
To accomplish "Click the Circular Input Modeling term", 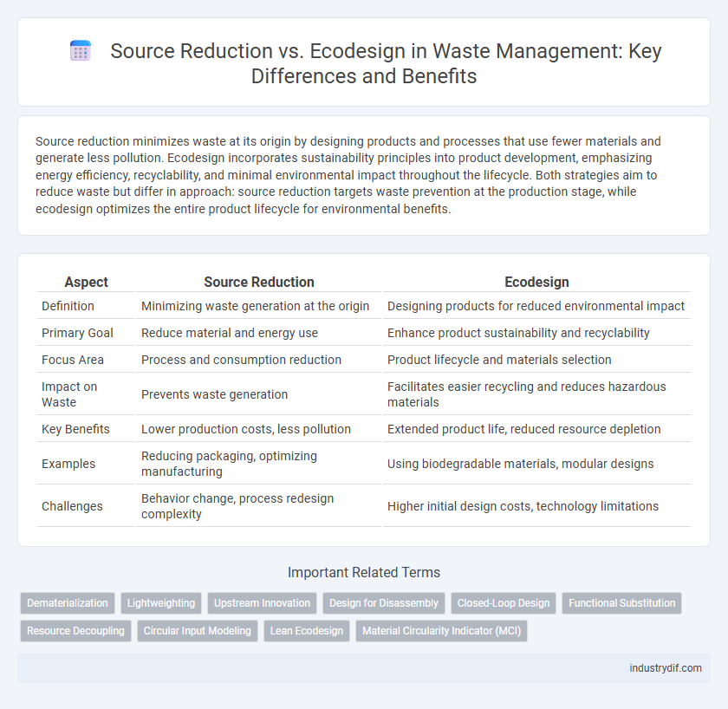I will tap(197, 631).
